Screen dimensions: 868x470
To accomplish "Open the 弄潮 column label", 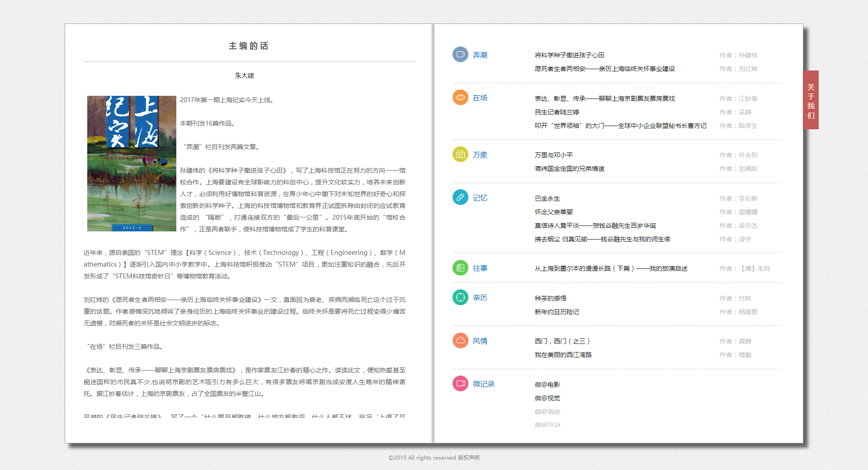I will click(x=480, y=55).
